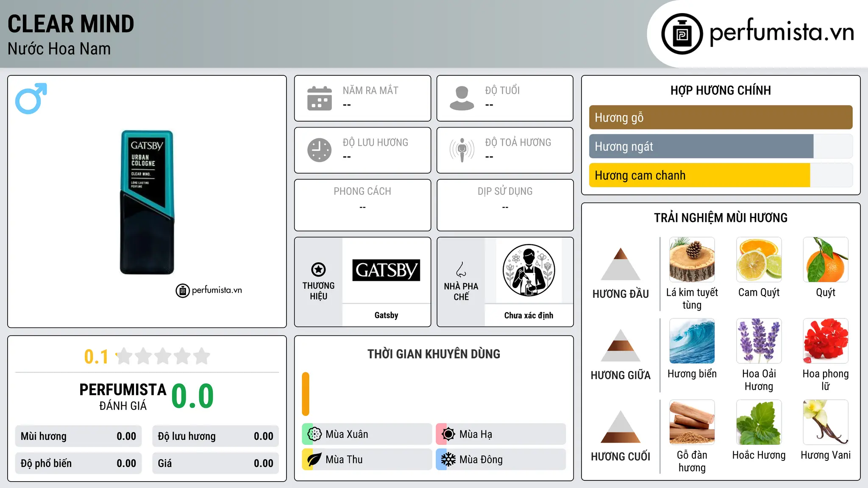Click the ĐỘ TUỔI label

(x=502, y=90)
